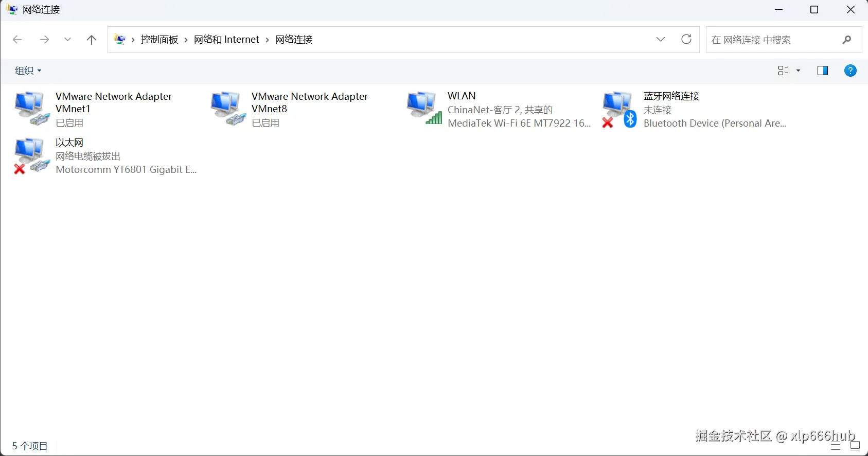Expand chevron before 控制面板 in breadcrumb
The height and width of the screenshot is (456, 868).
[x=133, y=40]
